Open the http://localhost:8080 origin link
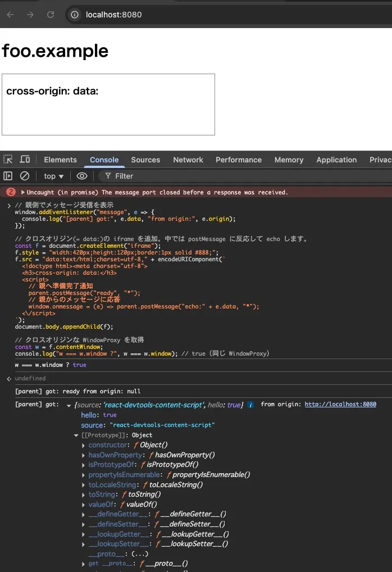The height and width of the screenshot is (572, 392). coord(340,405)
